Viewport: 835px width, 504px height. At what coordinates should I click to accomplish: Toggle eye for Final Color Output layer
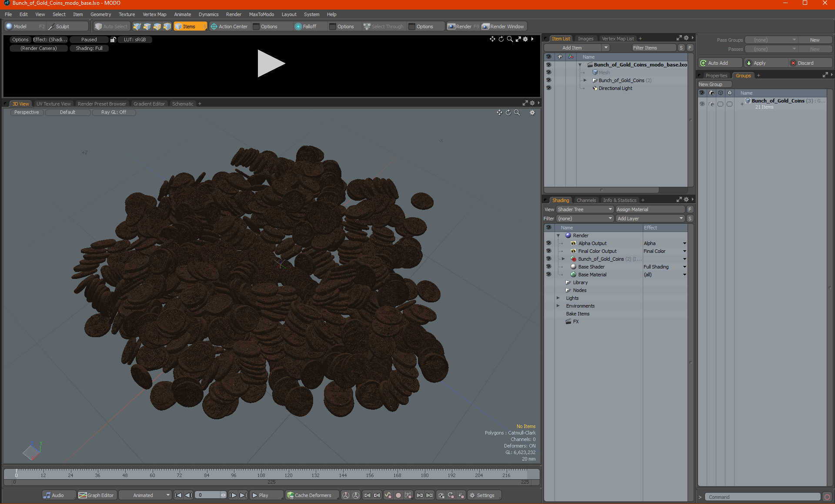coord(548,251)
